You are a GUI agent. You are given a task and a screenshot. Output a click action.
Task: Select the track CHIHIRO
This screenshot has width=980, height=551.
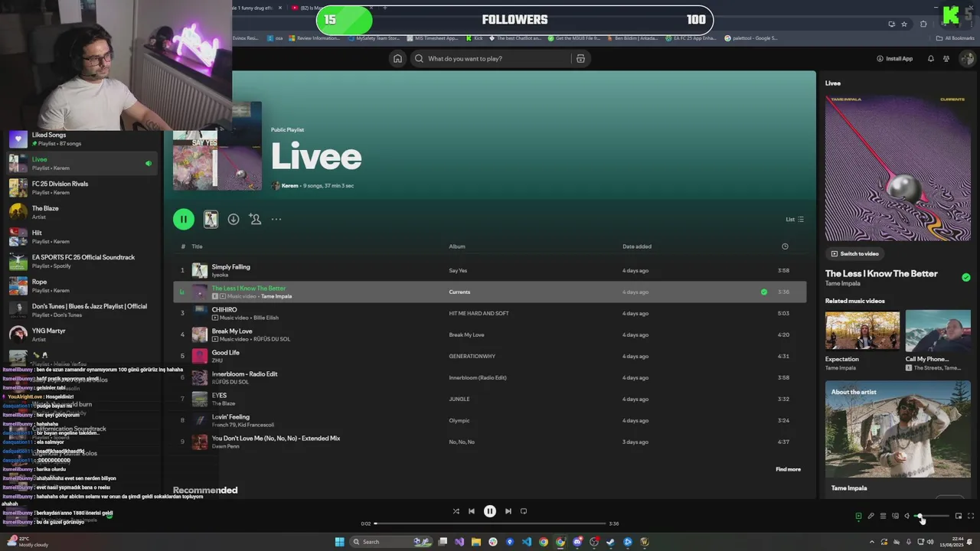coord(489,313)
